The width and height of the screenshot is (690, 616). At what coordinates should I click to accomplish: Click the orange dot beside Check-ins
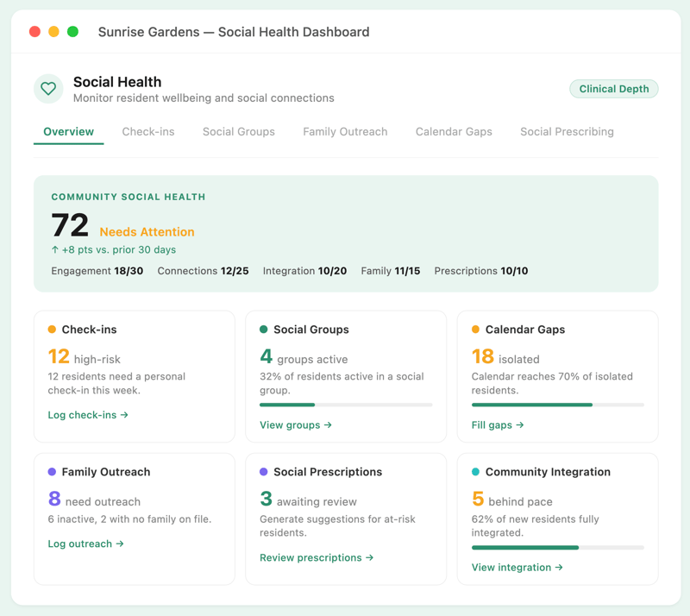(52, 330)
